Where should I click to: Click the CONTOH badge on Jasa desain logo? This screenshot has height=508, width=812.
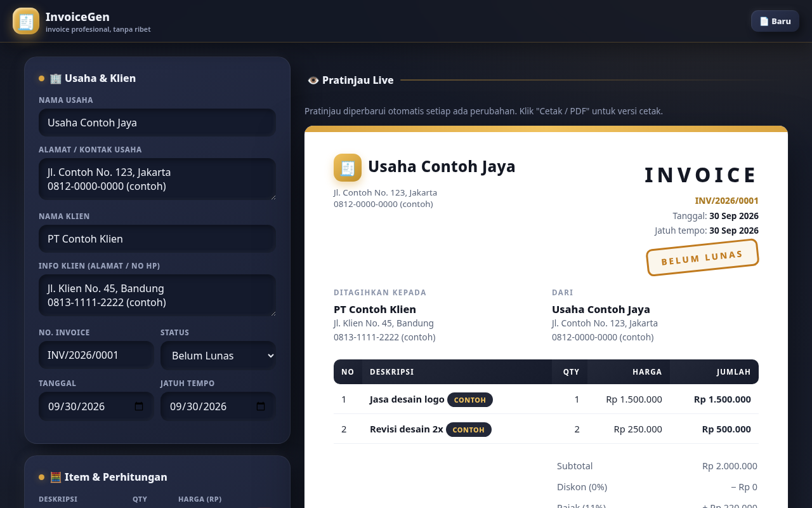pyautogui.click(x=470, y=400)
